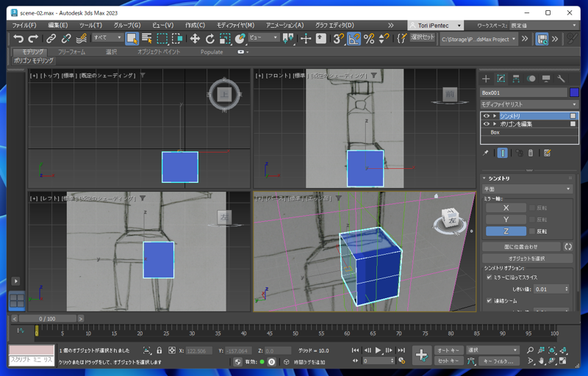Screen dimensions: 588x376
Task: Open the Select by Name list
Action: (x=146, y=38)
